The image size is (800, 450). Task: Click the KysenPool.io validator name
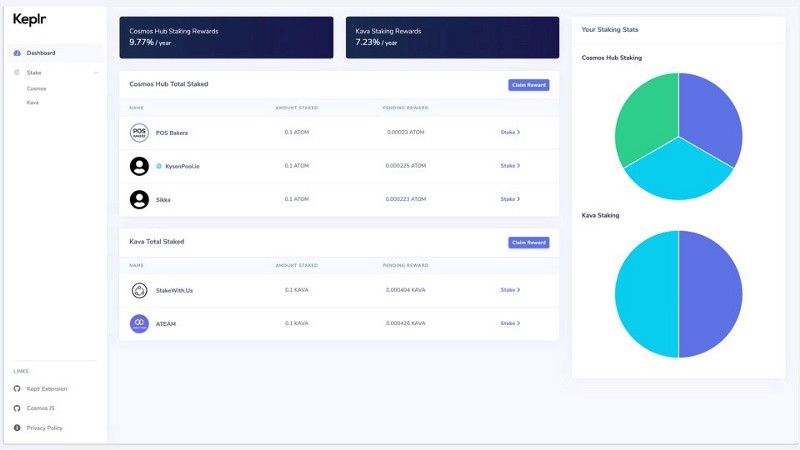182,166
